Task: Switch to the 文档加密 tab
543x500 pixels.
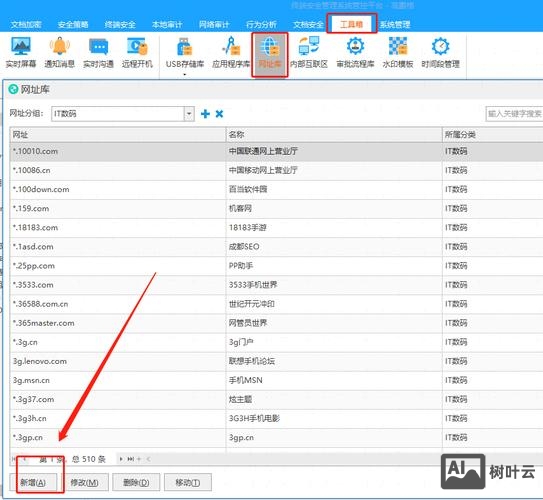Action: tap(26, 24)
